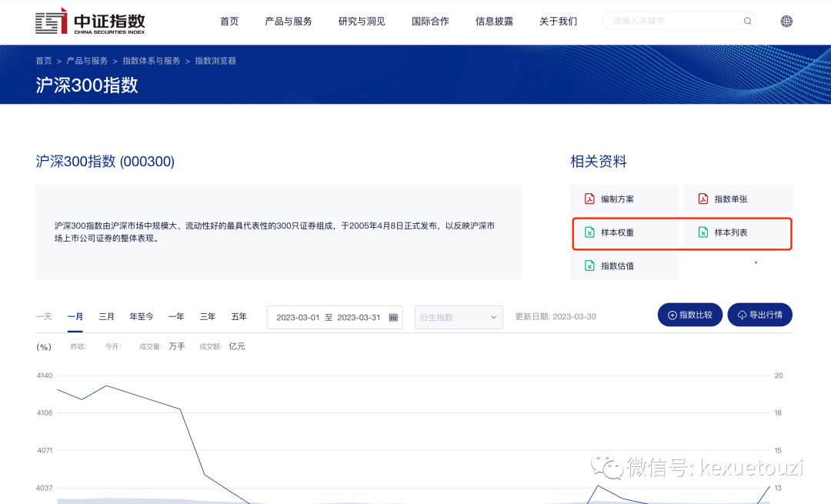This screenshot has width=831, height=504.
Task: Click the China Securities Index logo
Action: (90, 22)
